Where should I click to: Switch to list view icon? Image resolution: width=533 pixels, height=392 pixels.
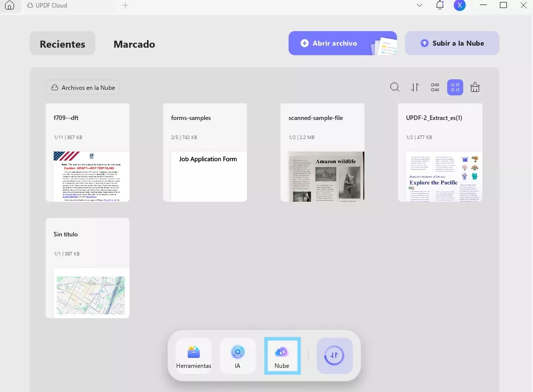435,87
